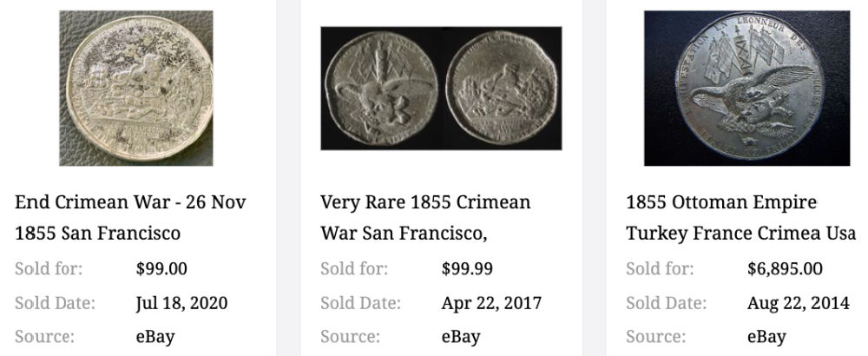The image size is (868, 356).
Task: Open the End Crimean War coin thumbnail
Action: tap(135, 88)
